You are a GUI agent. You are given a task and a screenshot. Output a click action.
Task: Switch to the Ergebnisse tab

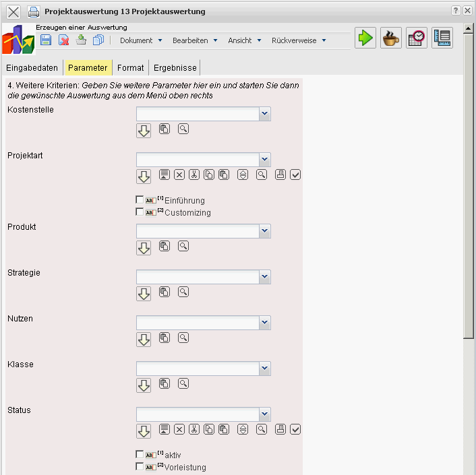coord(175,68)
